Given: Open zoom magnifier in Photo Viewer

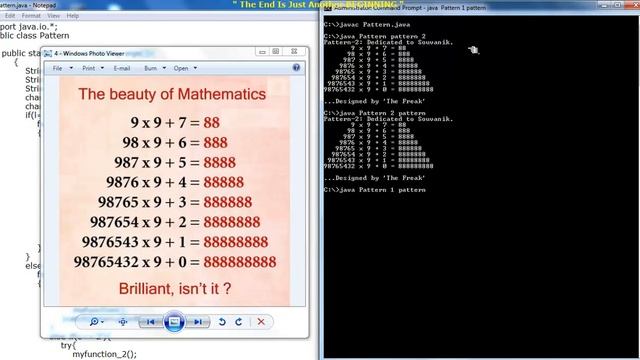Looking at the screenshot, I should (x=94, y=322).
